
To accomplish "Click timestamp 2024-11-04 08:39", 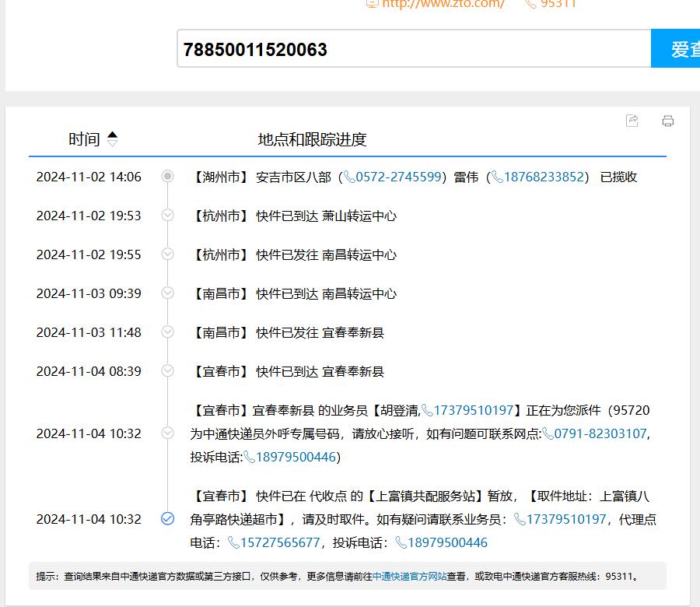I will pyautogui.click(x=89, y=371).
